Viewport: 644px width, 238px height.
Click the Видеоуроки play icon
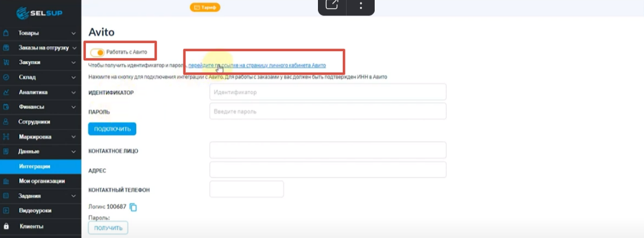pos(6,211)
